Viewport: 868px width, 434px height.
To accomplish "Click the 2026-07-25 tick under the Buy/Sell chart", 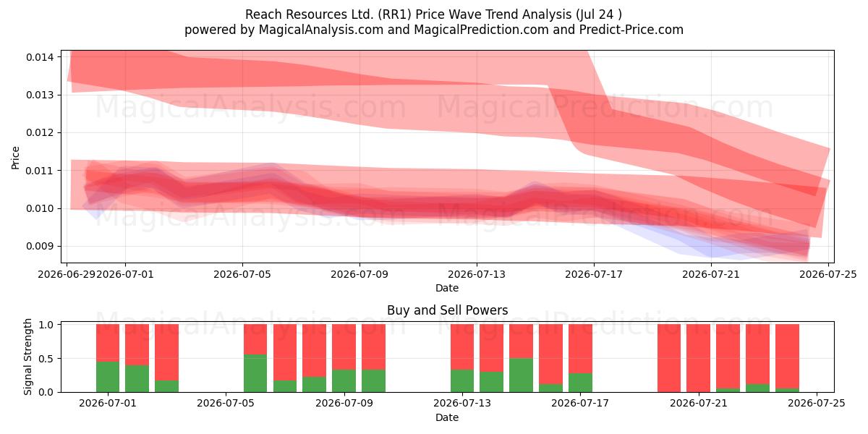I will pos(817,404).
